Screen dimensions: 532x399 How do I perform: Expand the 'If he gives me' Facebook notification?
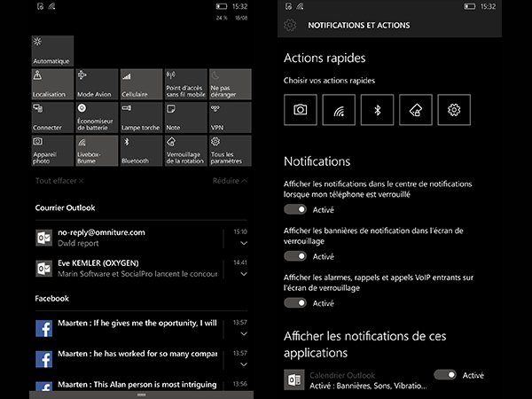click(244, 334)
